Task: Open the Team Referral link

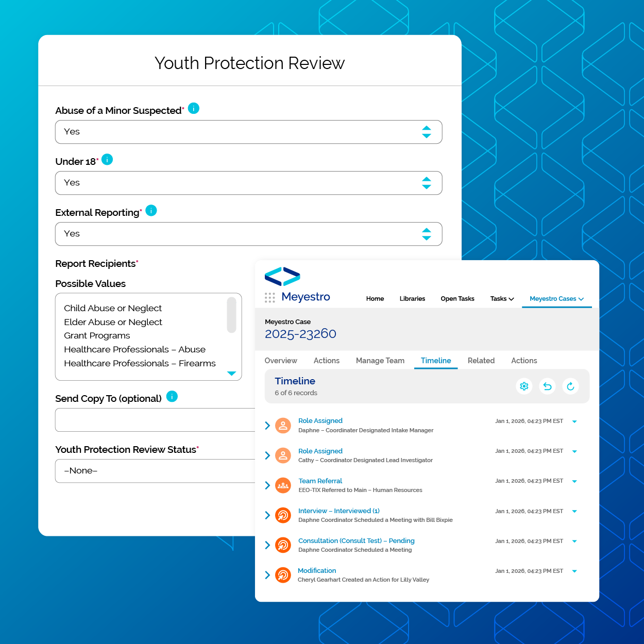Action: click(x=320, y=481)
